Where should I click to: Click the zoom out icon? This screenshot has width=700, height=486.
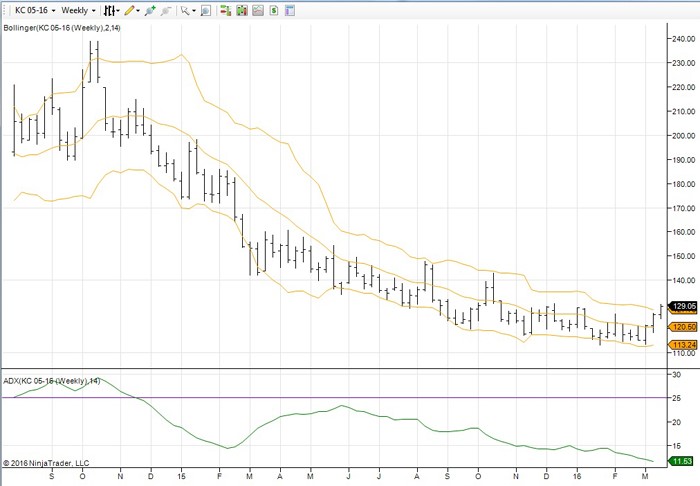(x=167, y=10)
